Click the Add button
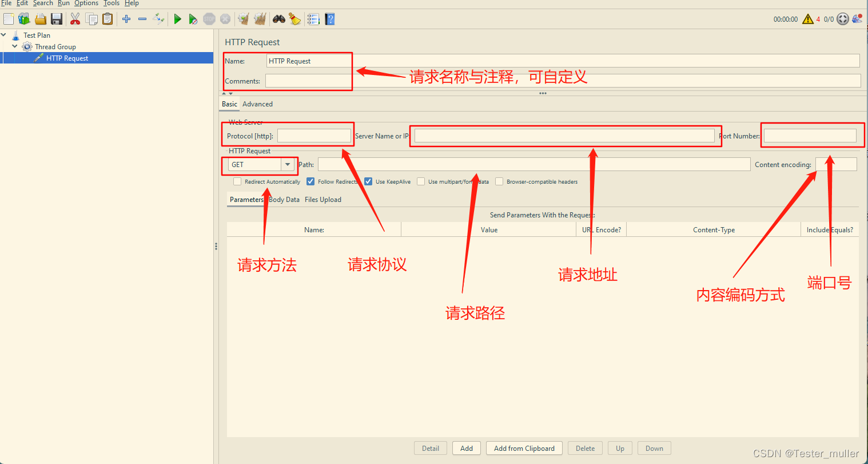Viewport: 868px width, 464px height. click(467, 449)
